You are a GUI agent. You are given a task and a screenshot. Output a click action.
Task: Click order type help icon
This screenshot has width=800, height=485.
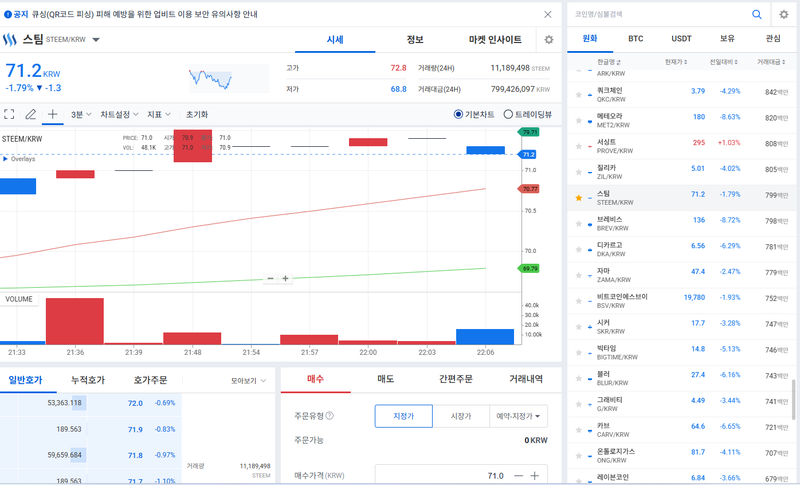click(330, 416)
